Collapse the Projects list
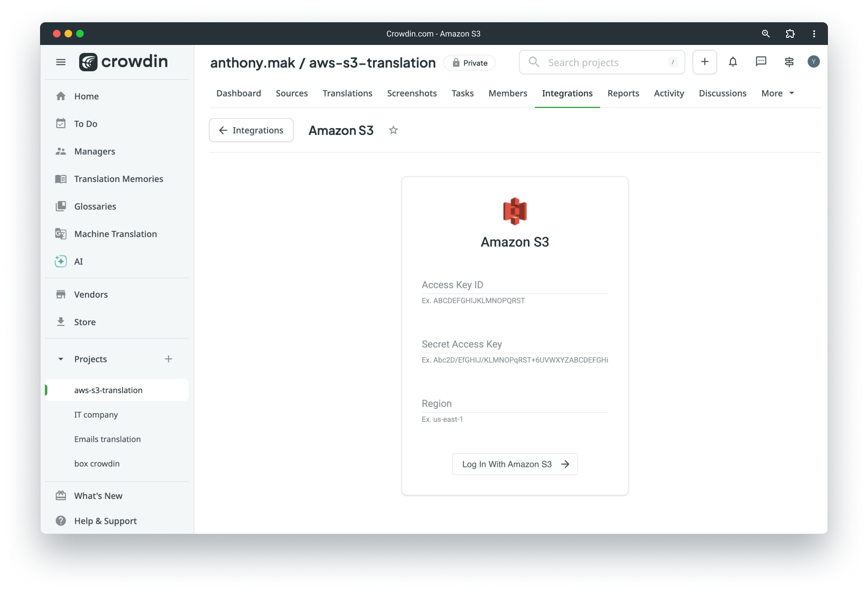This screenshot has height=592, width=868. click(61, 359)
